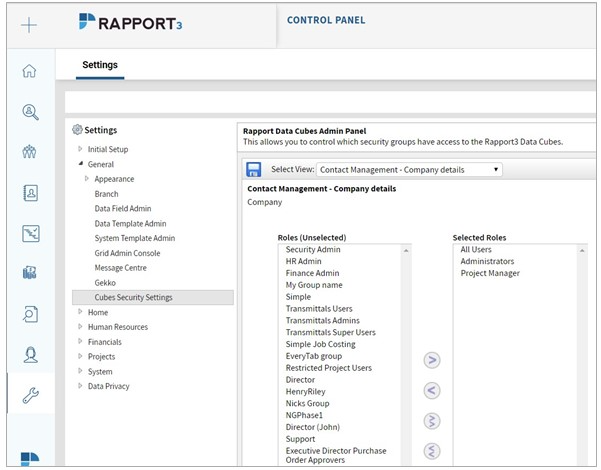601x470 pixels.
Task: Open Data Field Admin settings
Action: (123, 209)
